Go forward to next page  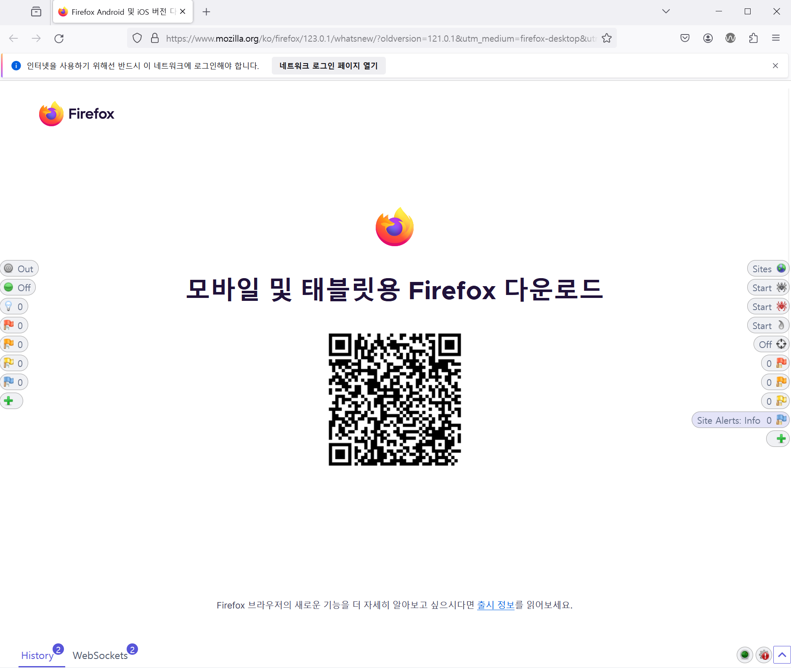coord(36,38)
